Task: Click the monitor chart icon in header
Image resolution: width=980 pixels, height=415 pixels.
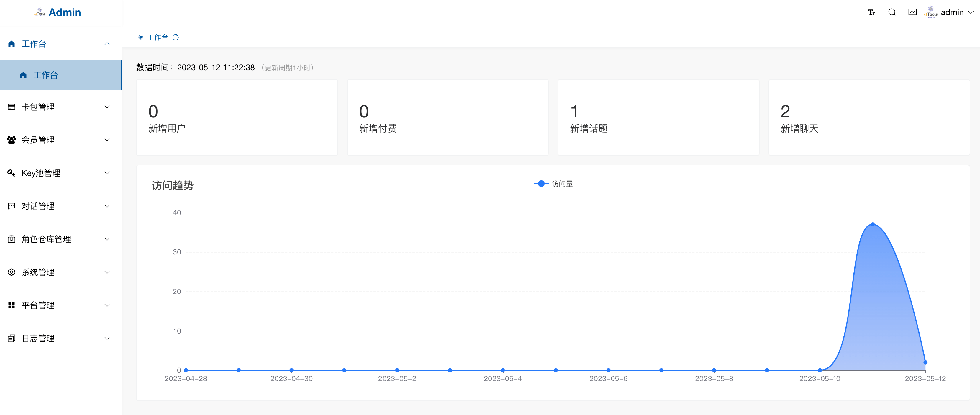Action: [x=912, y=13]
